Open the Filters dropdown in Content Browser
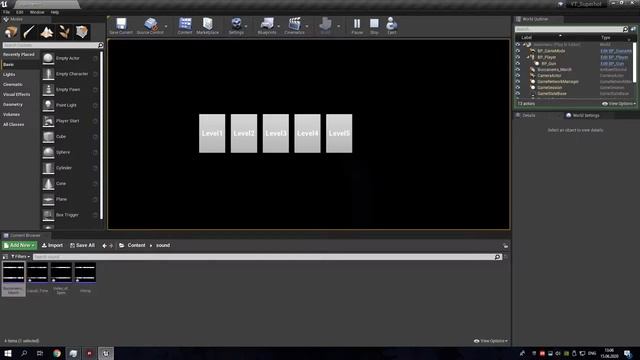Screen dimensions: 640x360 [20, 257]
